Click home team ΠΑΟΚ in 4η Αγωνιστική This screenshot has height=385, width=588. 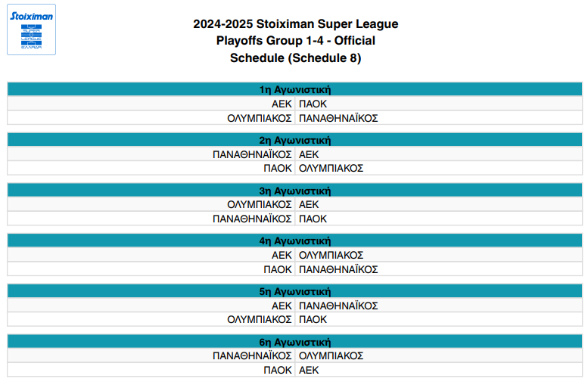(x=278, y=269)
